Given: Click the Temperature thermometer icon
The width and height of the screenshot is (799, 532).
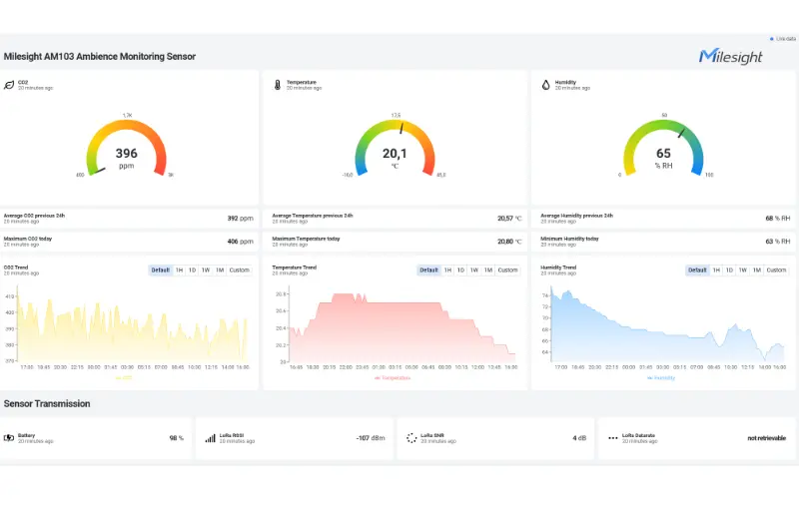Looking at the screenshot, I should pyautogui.click(x=278, y=85).
